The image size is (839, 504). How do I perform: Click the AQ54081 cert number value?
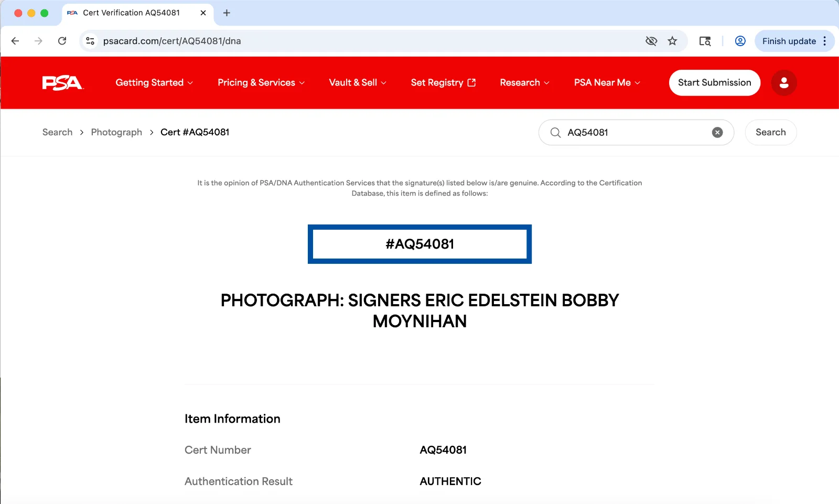coord(443,450)
